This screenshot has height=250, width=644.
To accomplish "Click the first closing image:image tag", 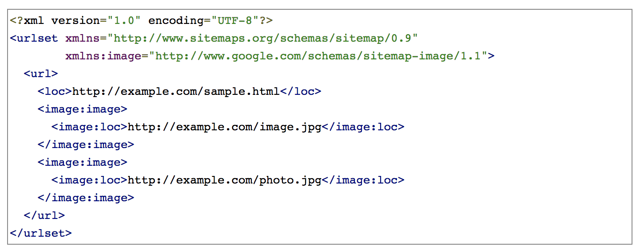I will click(86, 145).
